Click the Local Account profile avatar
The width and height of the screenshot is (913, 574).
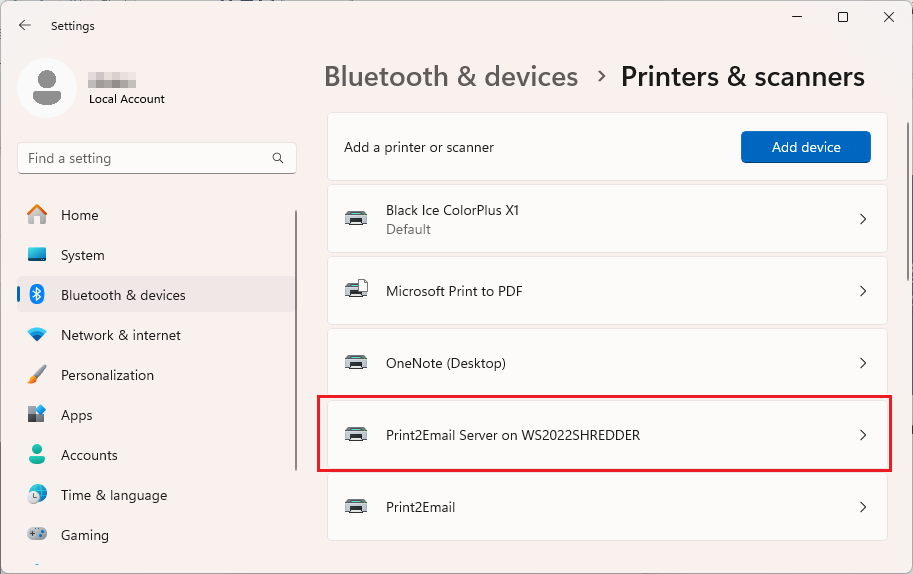(47, 88)
